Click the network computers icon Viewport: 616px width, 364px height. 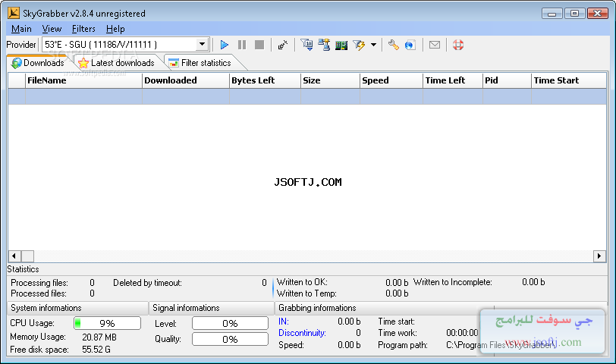point(324,45)
